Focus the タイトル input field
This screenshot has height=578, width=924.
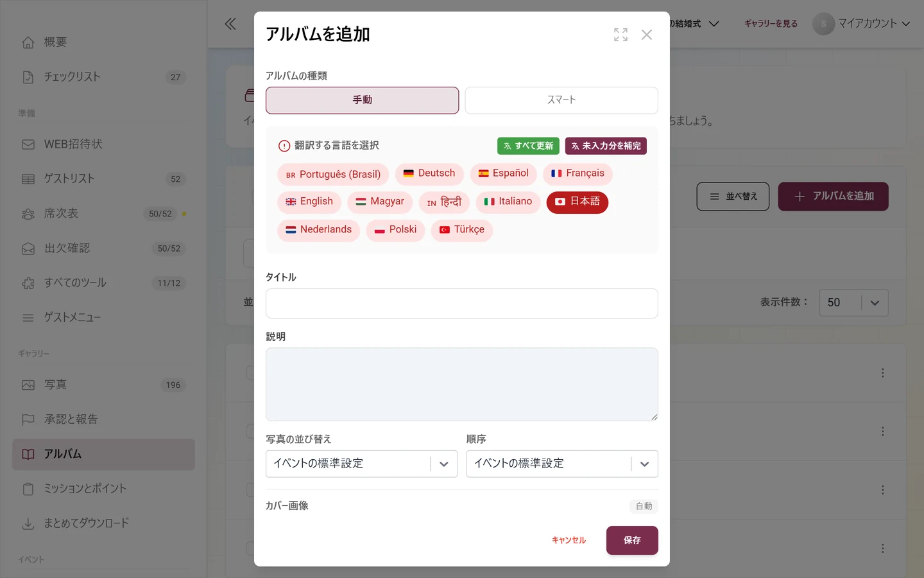[462, 304]
